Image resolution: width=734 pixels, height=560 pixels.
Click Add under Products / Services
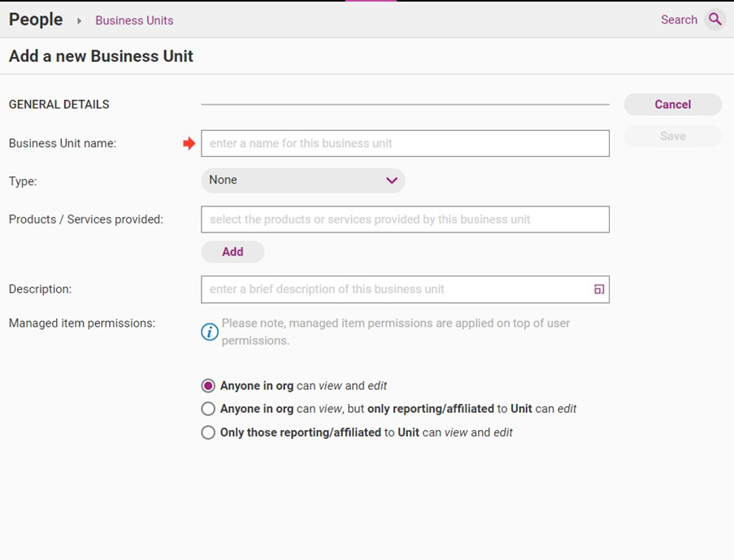tap(232, 252)
